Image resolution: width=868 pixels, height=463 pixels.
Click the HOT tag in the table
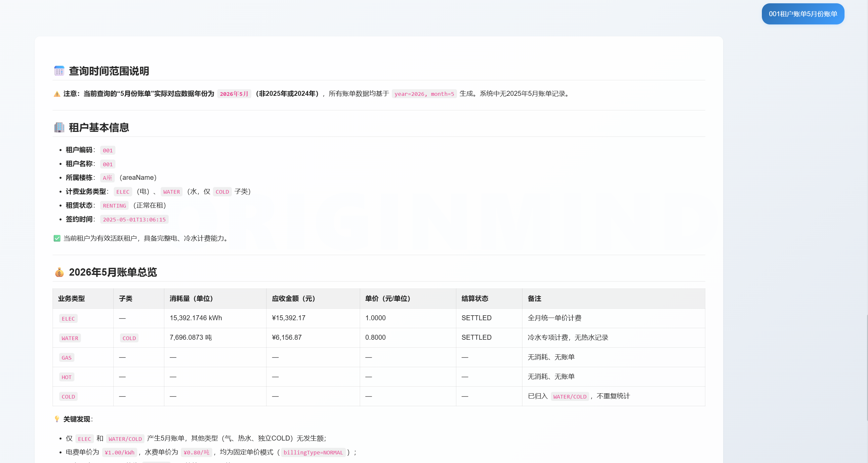tap(67, 377)
